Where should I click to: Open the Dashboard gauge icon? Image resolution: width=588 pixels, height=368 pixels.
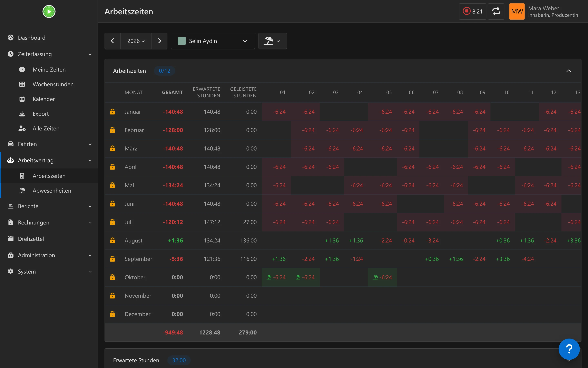point(10,37)
